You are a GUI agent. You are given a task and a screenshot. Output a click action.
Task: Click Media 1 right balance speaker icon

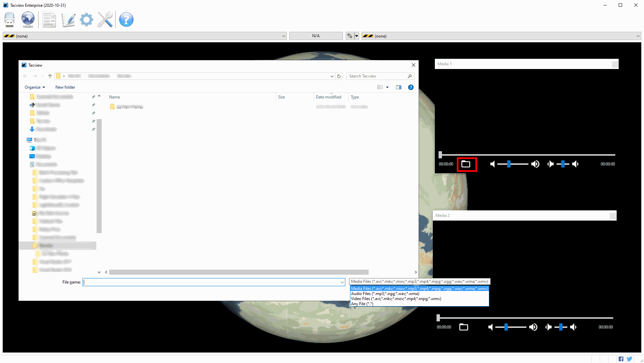[575, 164]
